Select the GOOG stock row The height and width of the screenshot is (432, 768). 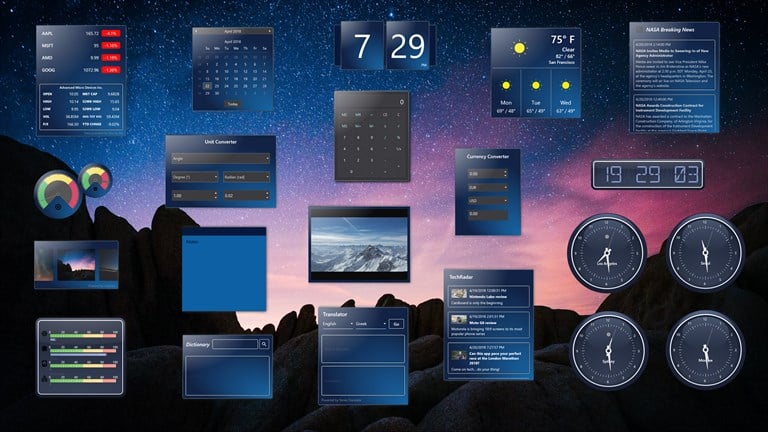pyautogui.click(x=81, y=70)
